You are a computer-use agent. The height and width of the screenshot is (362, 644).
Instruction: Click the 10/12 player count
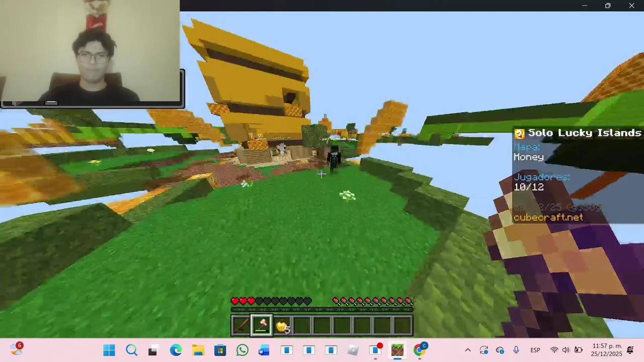click(x=528, y=187)
